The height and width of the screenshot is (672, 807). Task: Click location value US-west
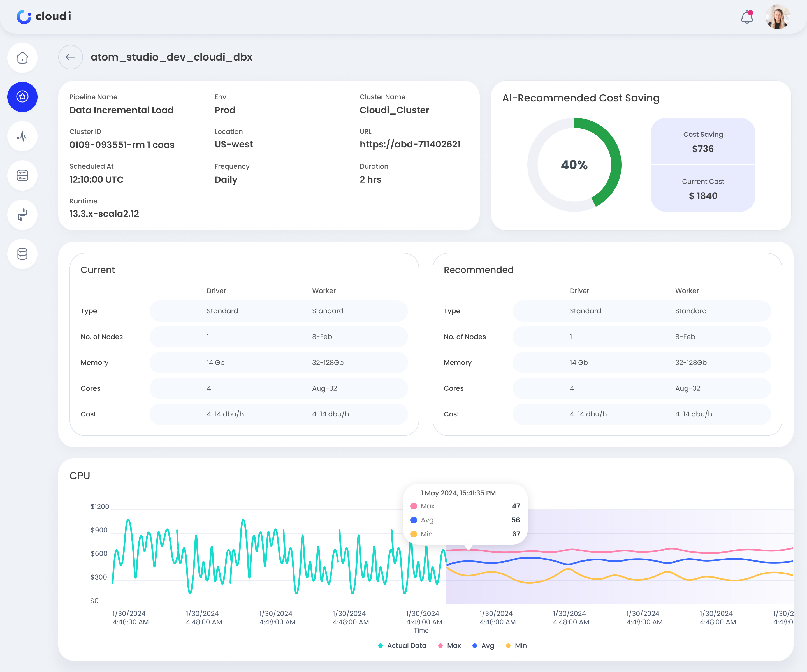click(234, 145)
